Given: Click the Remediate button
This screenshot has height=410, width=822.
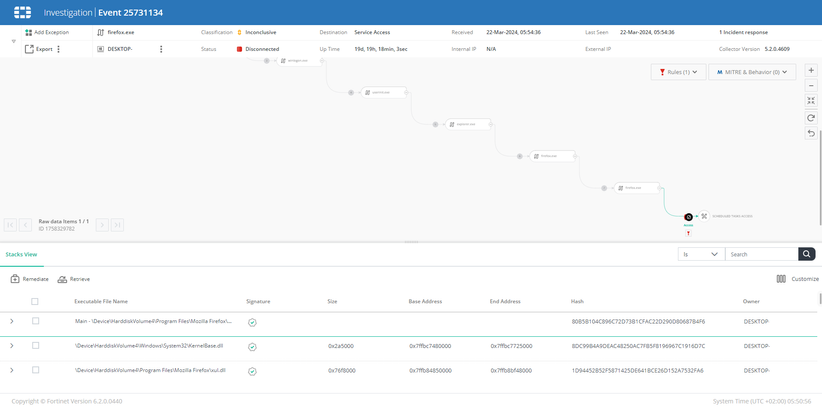Looking at the screenshot, I should [29, 279].
